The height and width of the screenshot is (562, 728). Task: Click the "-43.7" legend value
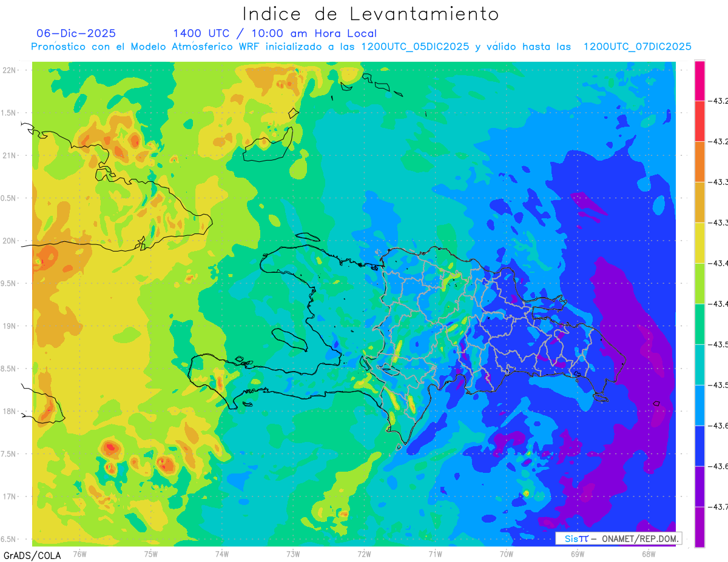(720, 507)
